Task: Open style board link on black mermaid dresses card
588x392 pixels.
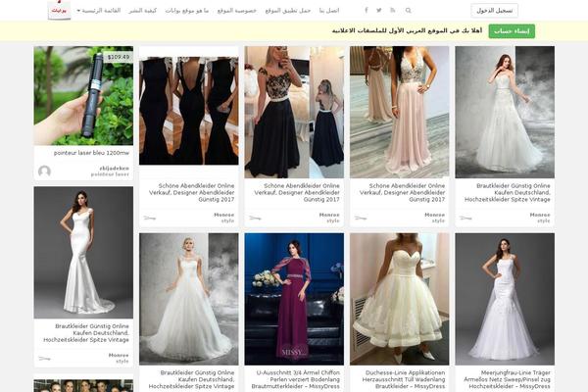Action: tap(227, 220)
